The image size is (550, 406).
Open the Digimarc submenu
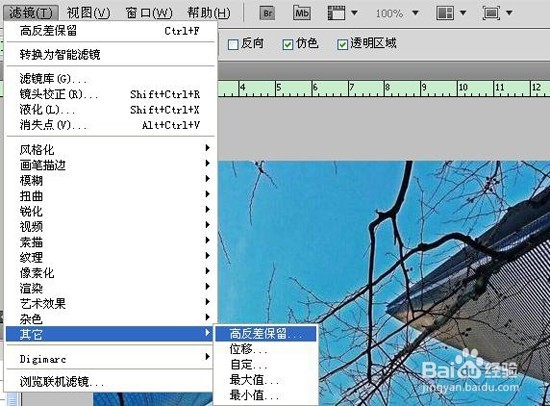(110, 359)
